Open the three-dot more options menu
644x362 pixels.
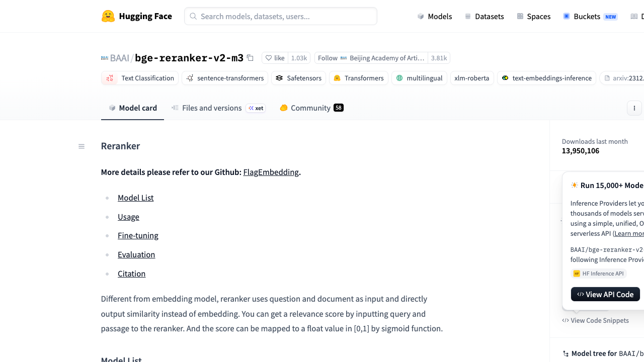pos(634,108)
